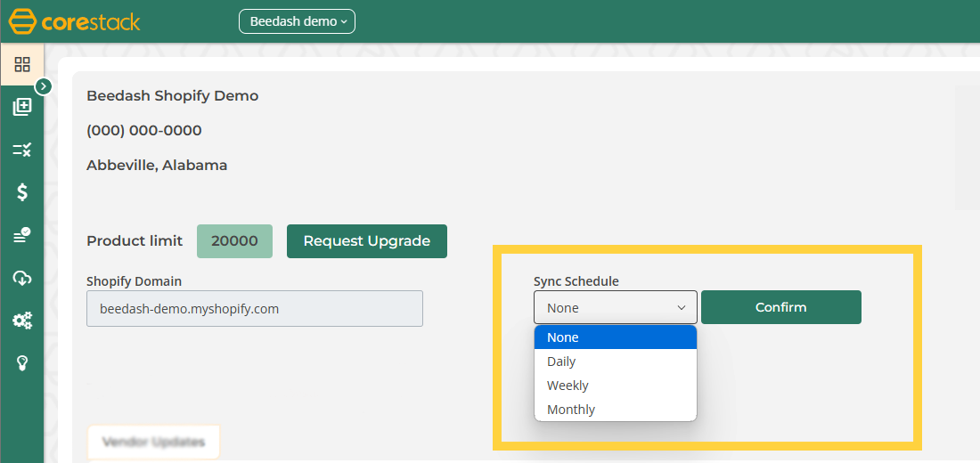980x463 pixels.
Task: Open the add-collection plus icon in sidebar
Action: point(22,108)
